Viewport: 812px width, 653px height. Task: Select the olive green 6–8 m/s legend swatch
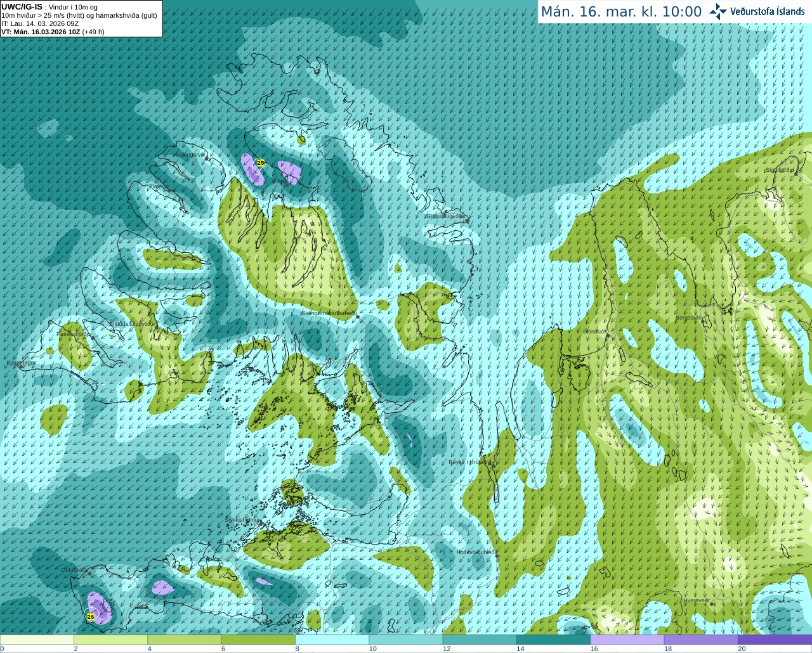click(x=258, y=640)
